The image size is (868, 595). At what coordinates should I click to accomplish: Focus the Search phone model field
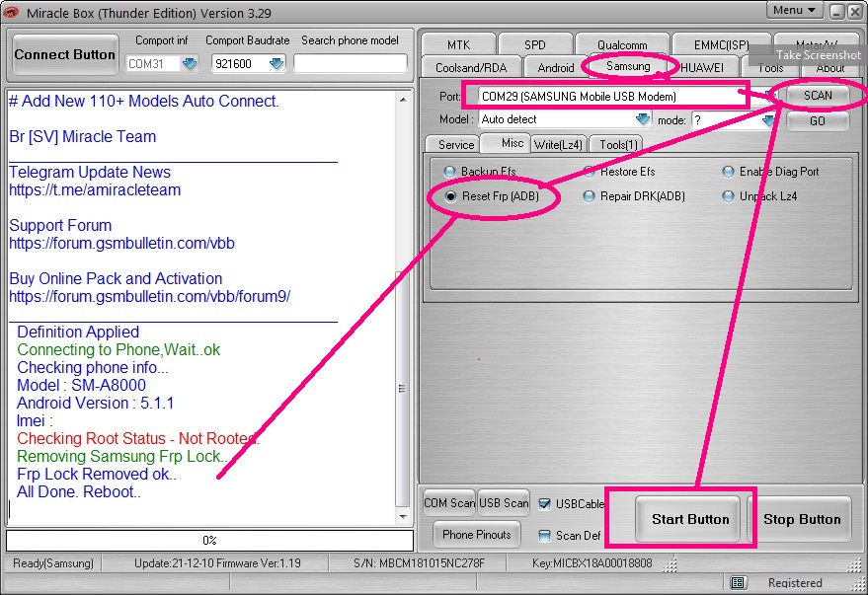[350, 63]
